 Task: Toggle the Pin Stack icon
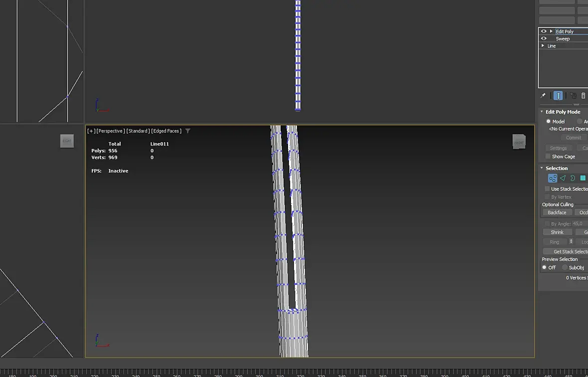click(543, 96)
